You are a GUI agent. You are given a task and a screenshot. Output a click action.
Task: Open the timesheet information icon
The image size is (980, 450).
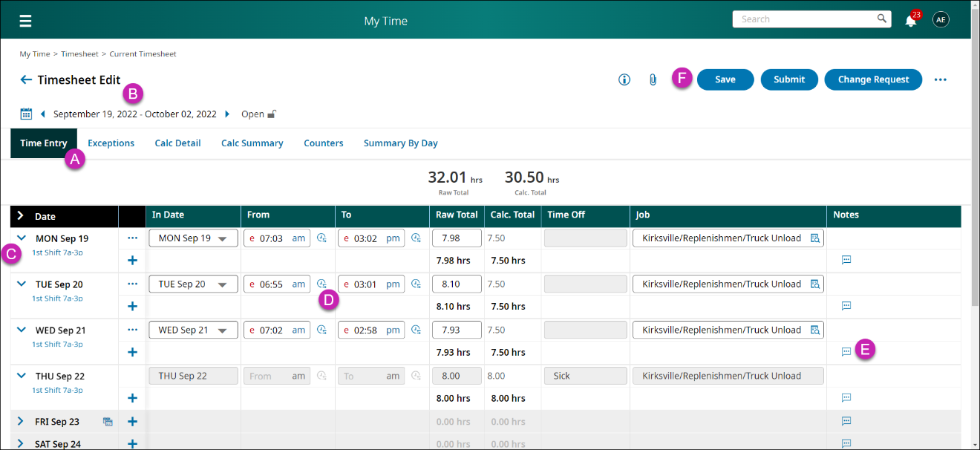coord(624,79)
